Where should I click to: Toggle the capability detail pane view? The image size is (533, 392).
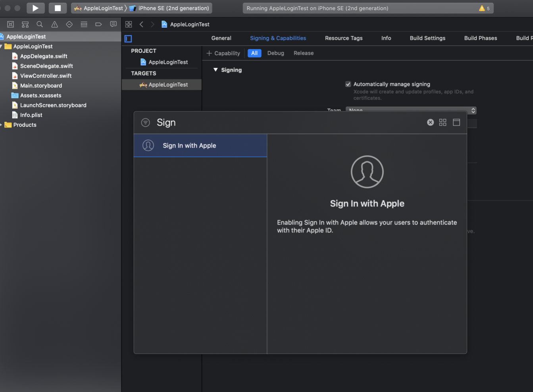point(456,122)
